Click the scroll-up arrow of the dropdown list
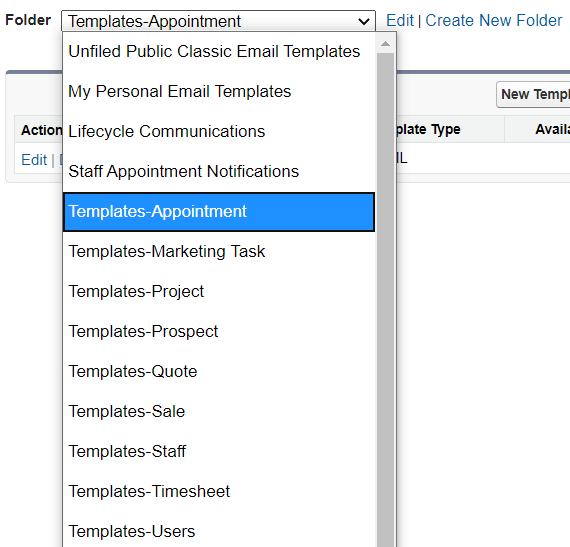570x547 pixels. (x=385, y=44)
